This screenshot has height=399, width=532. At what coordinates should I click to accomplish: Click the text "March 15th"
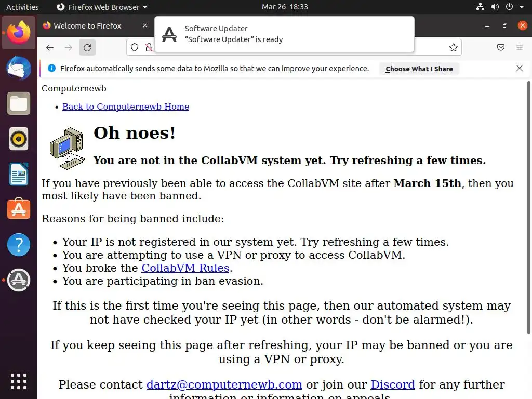point(428,183)
